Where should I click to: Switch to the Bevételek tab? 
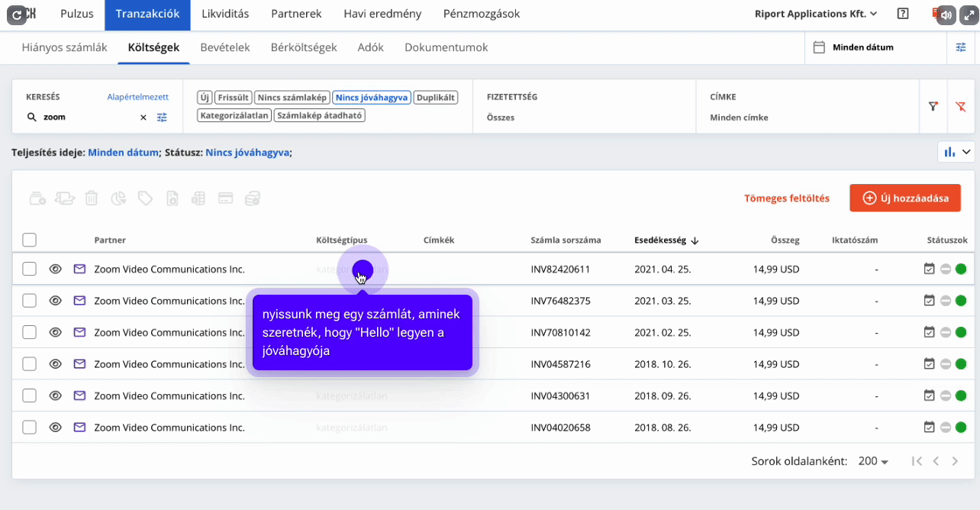[x=225, y=47]
